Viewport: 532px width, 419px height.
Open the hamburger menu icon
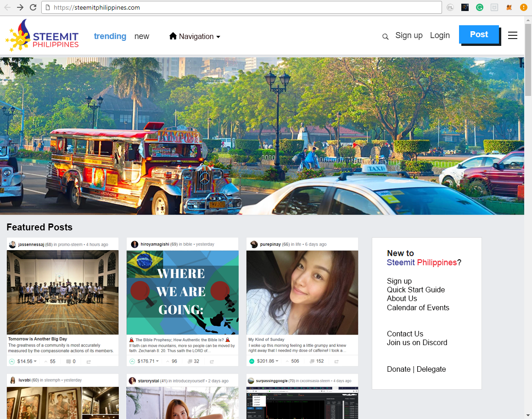pyautogui.click(x=513, y=35)
